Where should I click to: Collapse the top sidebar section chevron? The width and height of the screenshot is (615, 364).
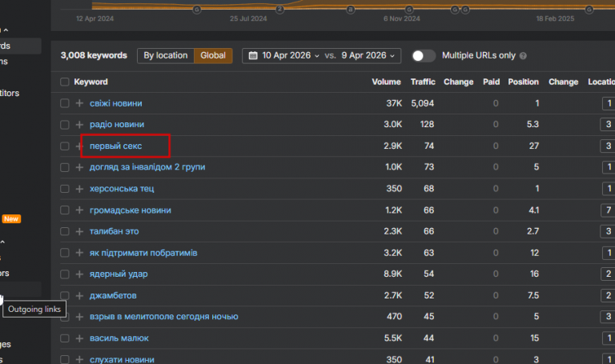tap(6, 30)
